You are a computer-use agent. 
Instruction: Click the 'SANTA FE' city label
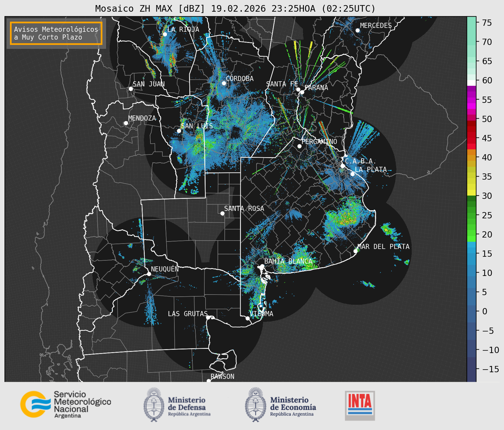282,84
